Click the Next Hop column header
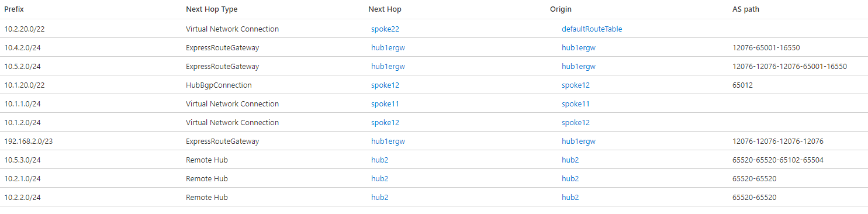The width and height of the screenshot is (868, 214). click(x=385, y=9)
